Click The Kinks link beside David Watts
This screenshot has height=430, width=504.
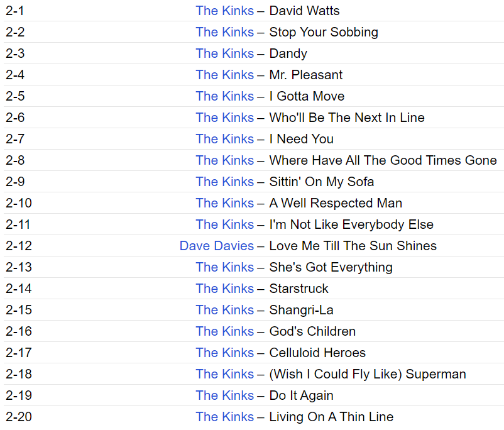tap(224, 11)
